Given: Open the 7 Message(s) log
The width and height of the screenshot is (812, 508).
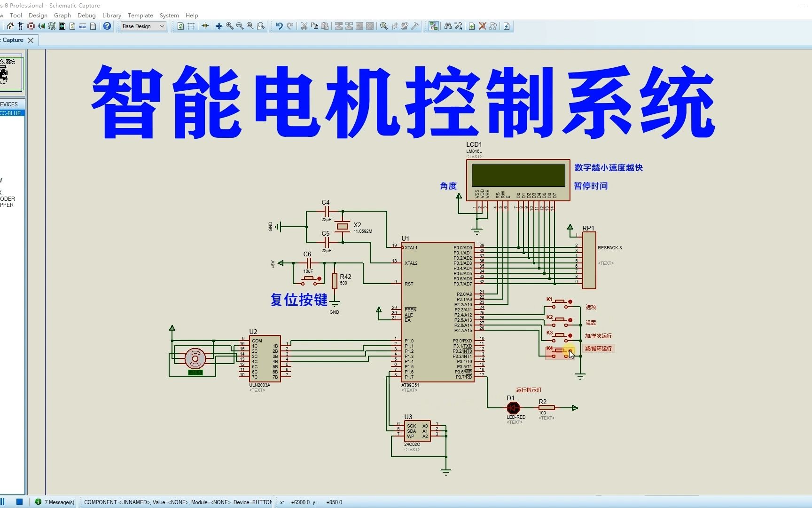Looking at the screenshot, I should click(x=55, y=502).
